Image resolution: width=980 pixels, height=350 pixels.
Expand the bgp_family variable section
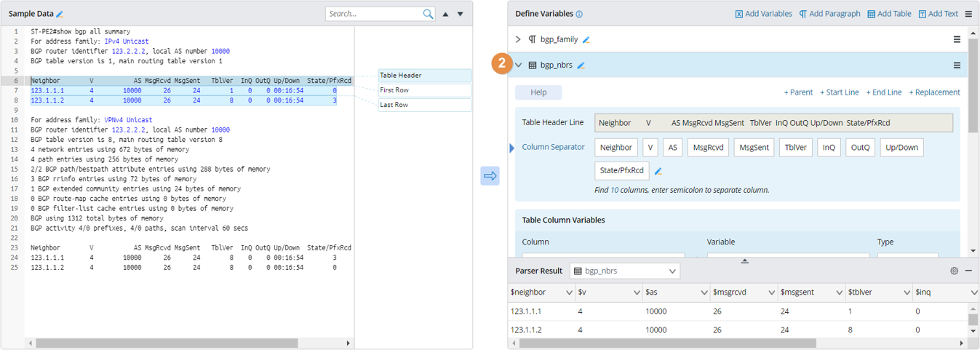click(518, 40)
